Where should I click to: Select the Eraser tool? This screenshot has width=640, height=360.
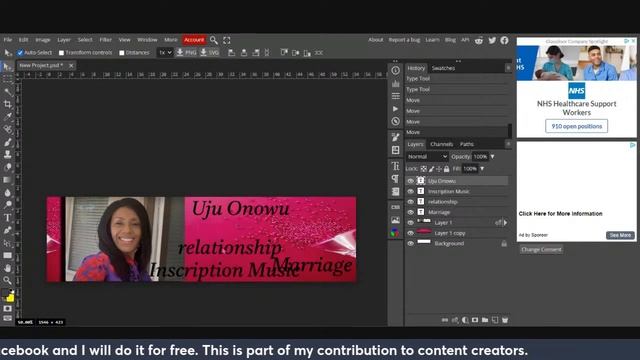point(7,167)
